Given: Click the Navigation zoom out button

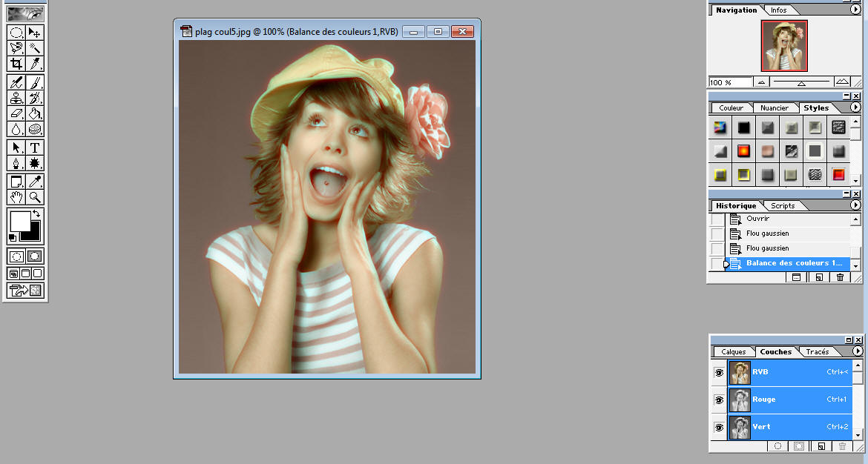Looking at the screenshot, I should click(762, 82).
